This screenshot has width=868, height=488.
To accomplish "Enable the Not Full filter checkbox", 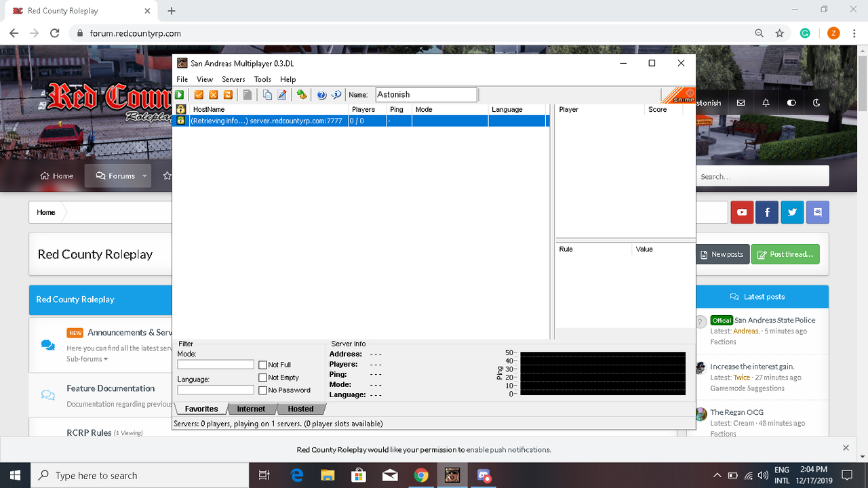I will (262, 365).
